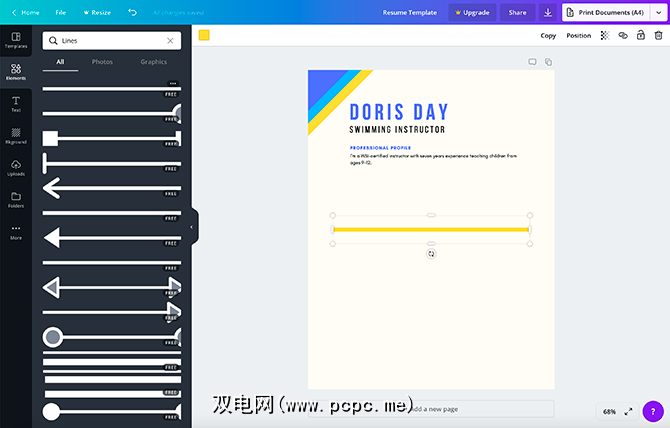Delete the selected element with trash icon
The image size is (670, 428).
click(658, 35)
